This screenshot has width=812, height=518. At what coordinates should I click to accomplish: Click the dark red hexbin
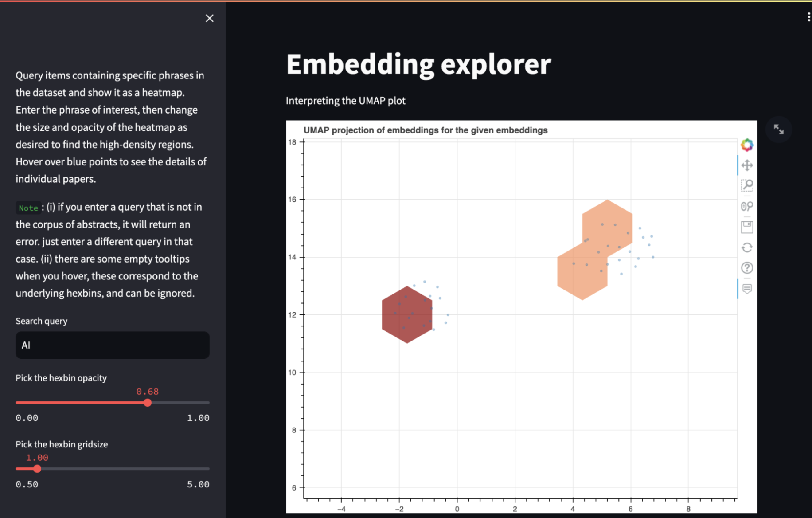407,314
